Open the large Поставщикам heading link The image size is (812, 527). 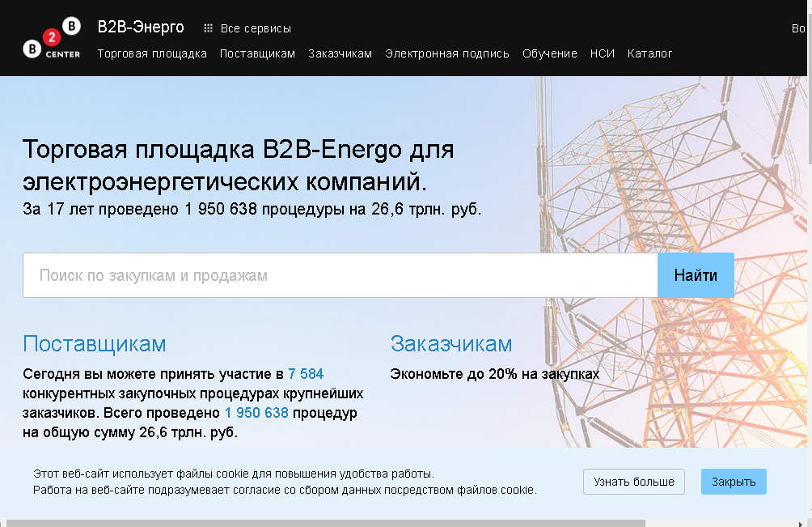click(95, 343)
